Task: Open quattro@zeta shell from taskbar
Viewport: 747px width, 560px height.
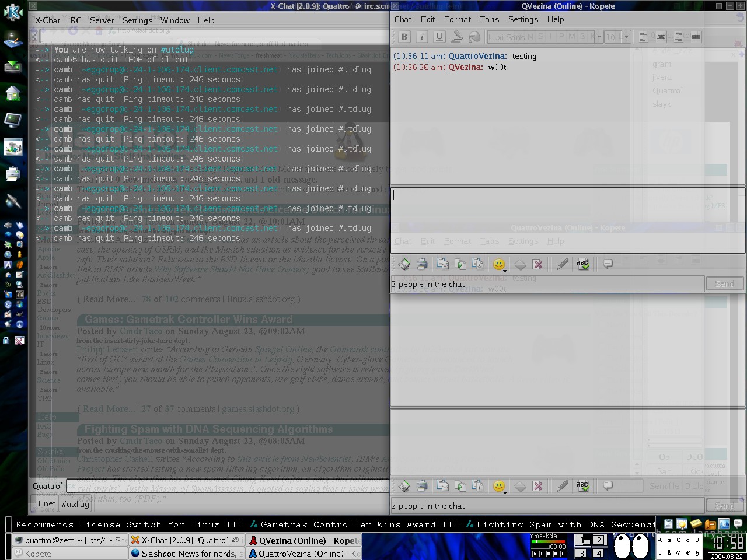Action: point(70,540)
